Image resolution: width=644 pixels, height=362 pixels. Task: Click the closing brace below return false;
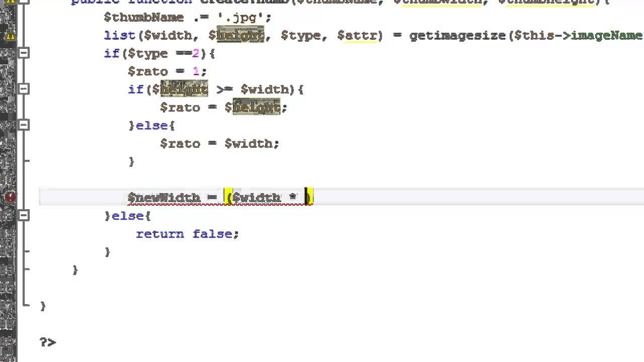pos(107,251)
